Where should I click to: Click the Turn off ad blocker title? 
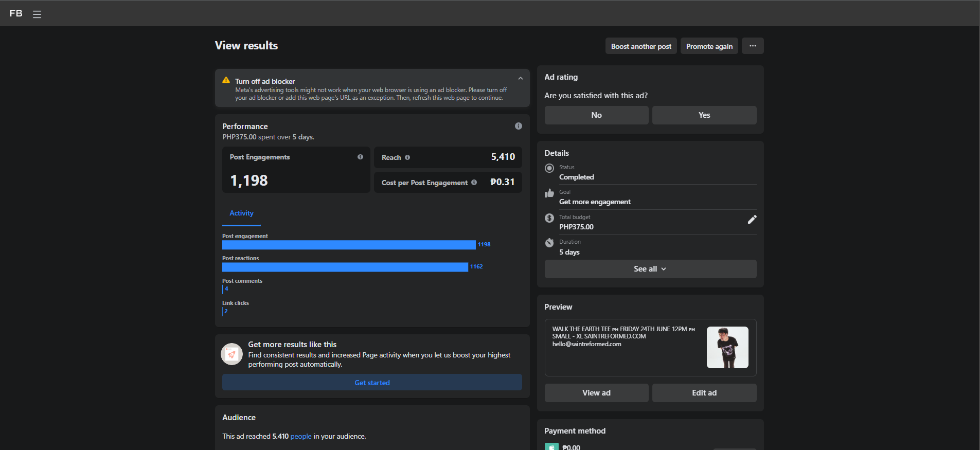(x=265, y=81)
